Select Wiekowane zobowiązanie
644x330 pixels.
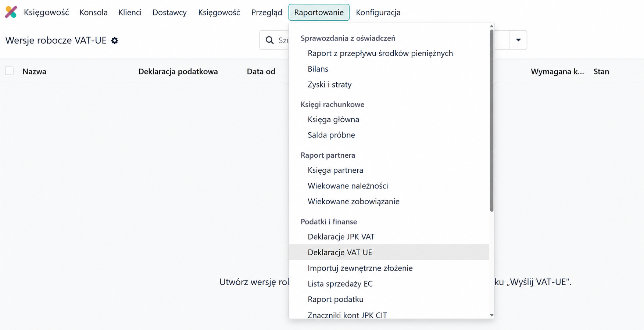389,201
